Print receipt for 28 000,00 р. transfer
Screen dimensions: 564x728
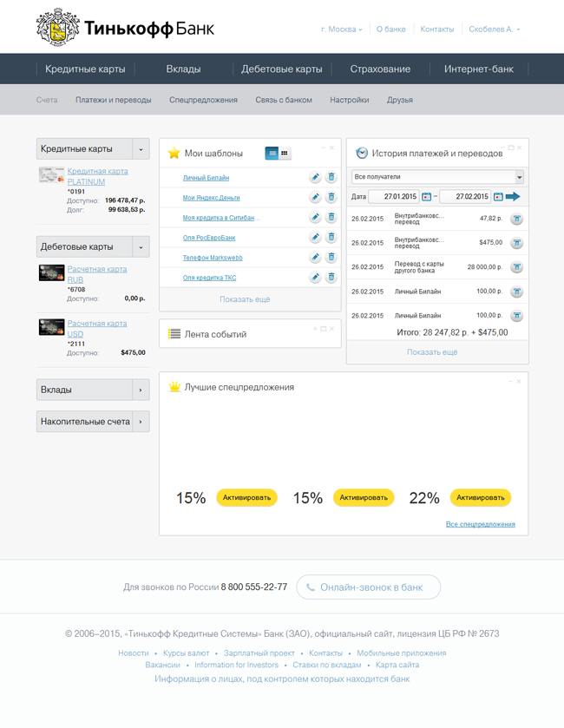[x=516, y=267]
